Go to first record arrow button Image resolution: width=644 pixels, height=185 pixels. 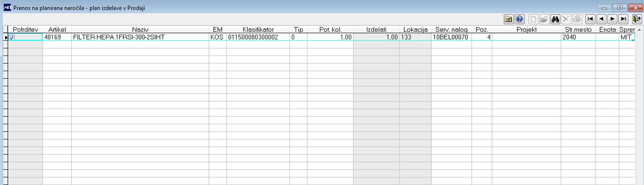click(590, 19)
